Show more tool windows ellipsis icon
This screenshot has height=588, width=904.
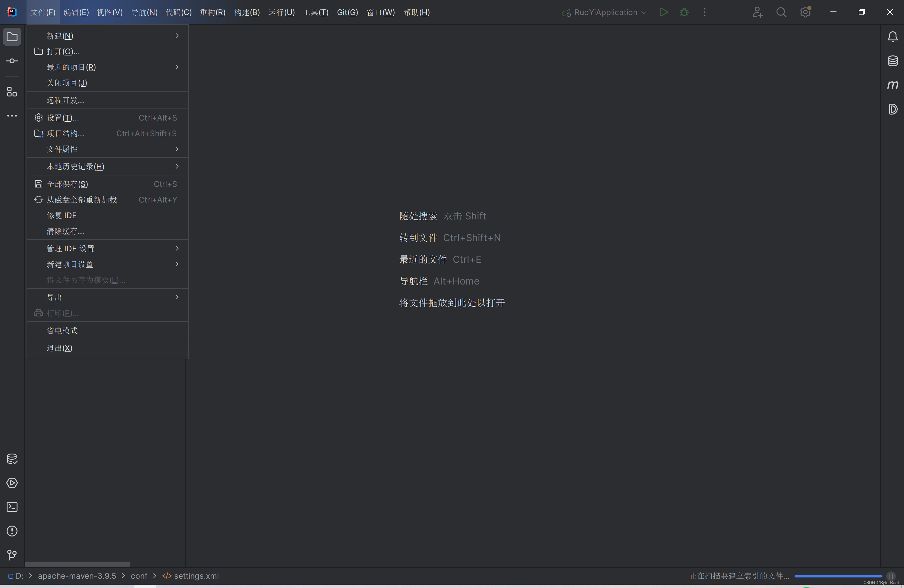(12, 115)
